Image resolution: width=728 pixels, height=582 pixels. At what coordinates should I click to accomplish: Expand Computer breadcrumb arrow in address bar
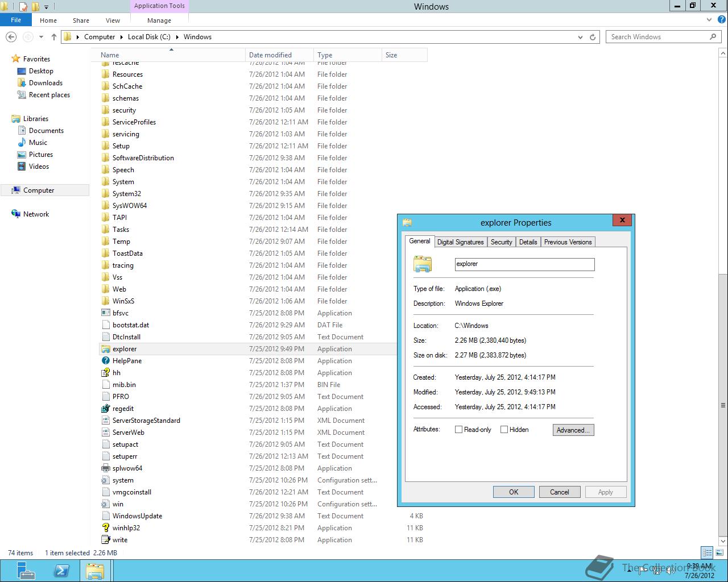(x=121, y=37)
